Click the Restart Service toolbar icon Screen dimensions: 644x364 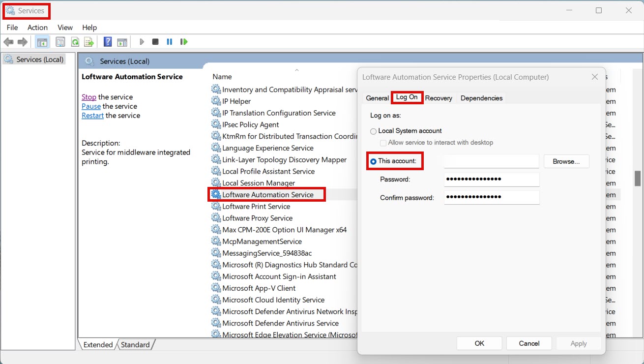pos(184,42)
